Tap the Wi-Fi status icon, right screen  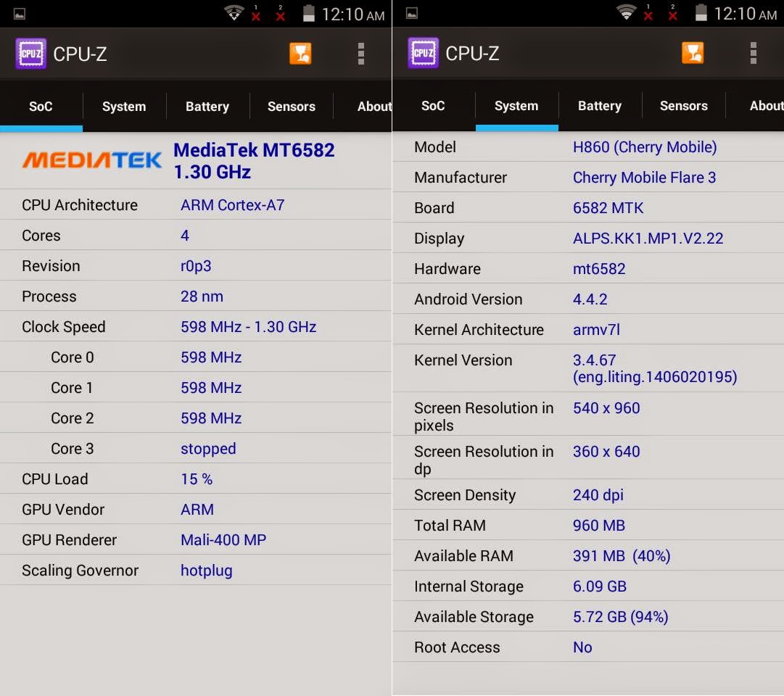(626, 12)
